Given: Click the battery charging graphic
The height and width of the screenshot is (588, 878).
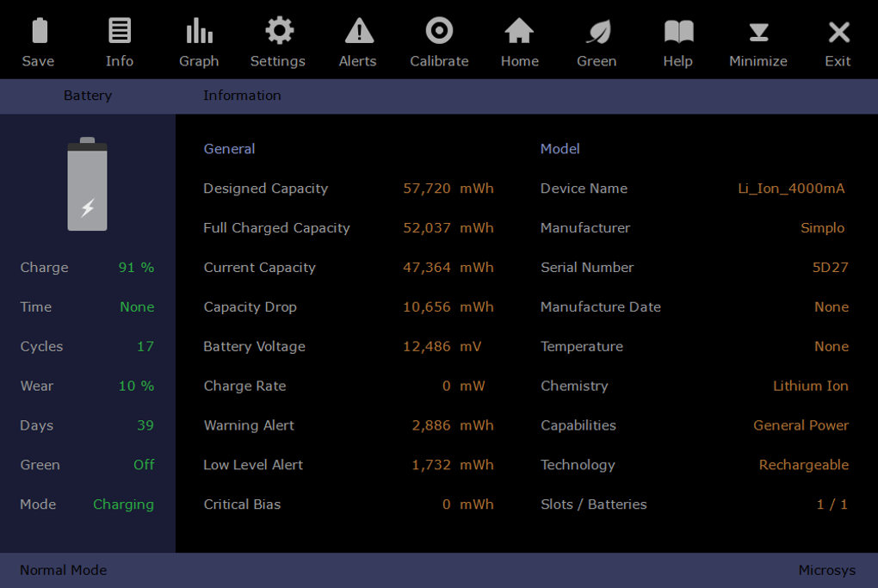Looking at the screenshot, I should point(87,185).
